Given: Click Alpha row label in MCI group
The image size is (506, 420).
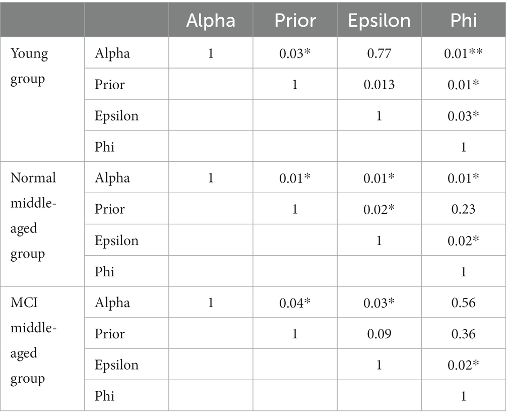Looking at the screenshot, I should click(x=112, y=303).
